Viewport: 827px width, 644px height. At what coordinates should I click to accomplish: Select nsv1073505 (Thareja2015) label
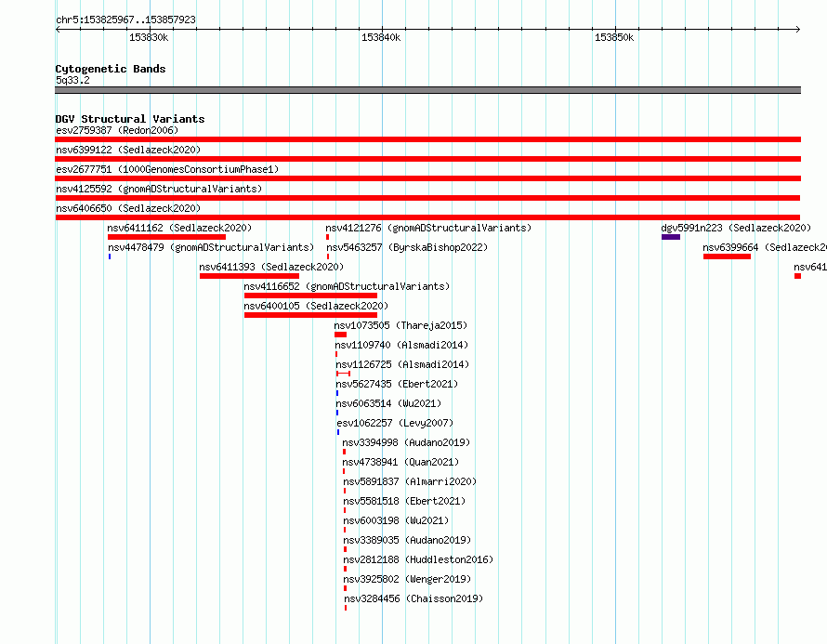[x=400, y=325]
